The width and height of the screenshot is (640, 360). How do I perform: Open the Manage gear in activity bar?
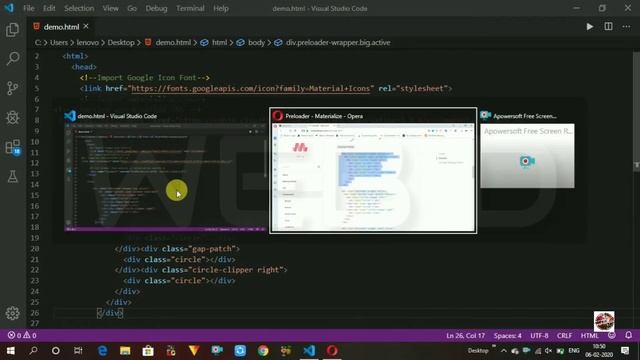coord(13,313)
